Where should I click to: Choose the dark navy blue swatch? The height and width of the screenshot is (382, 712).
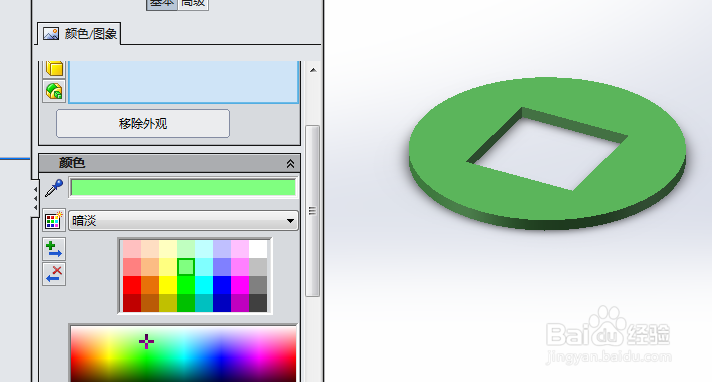pos(222,303)
